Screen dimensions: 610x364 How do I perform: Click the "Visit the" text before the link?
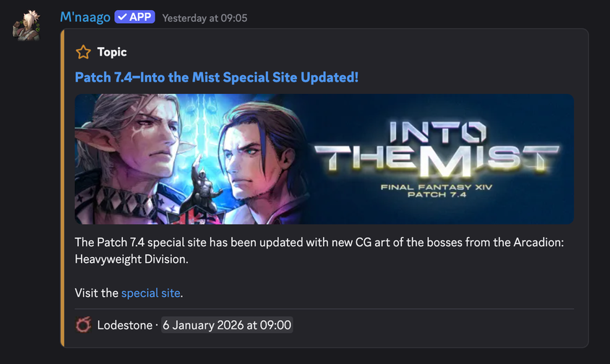(x=96, y=292)
